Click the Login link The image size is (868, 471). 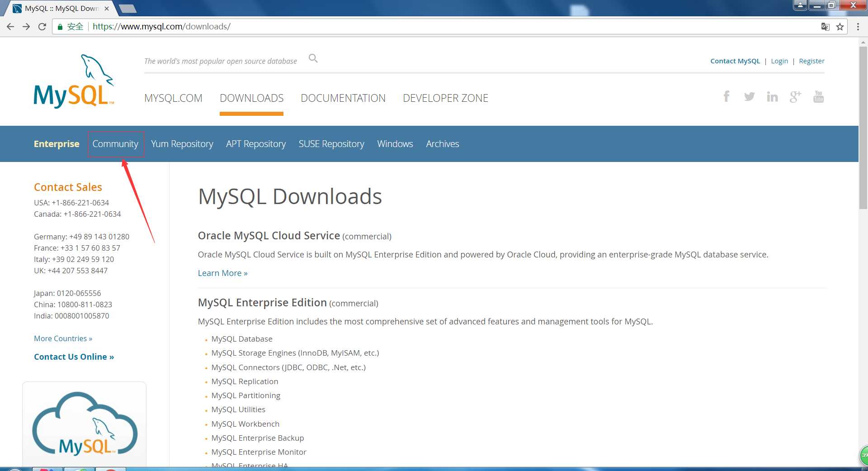779,61
